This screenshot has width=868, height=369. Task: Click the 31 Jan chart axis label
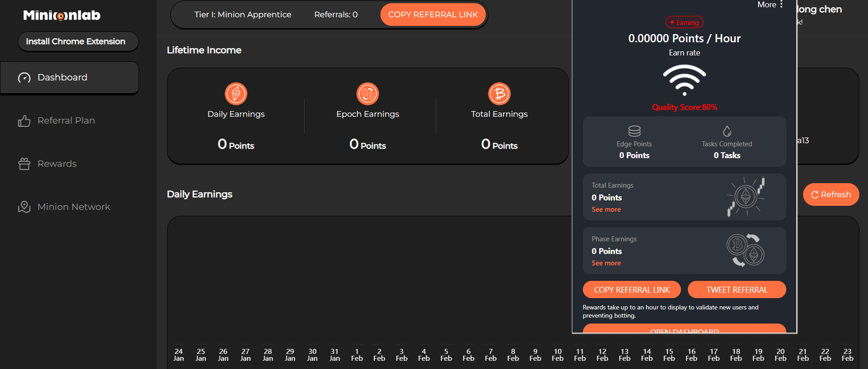pyautogui.click(x=335, y=355)
